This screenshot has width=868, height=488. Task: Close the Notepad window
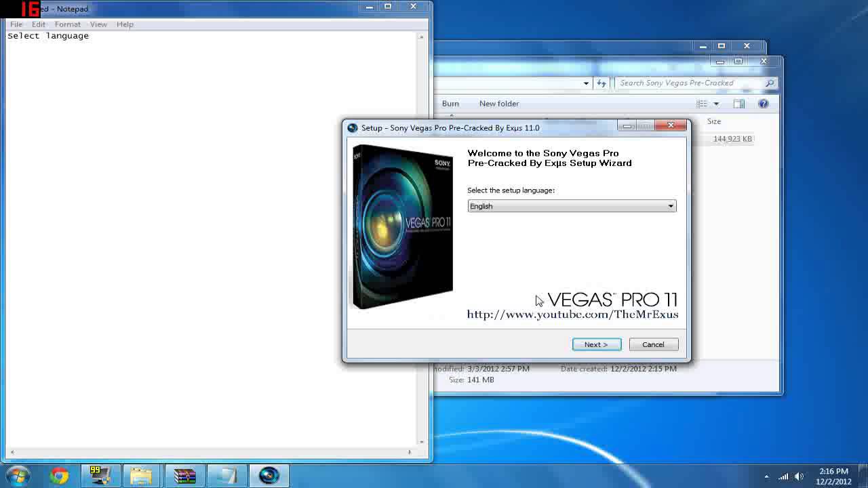(413, 7)
